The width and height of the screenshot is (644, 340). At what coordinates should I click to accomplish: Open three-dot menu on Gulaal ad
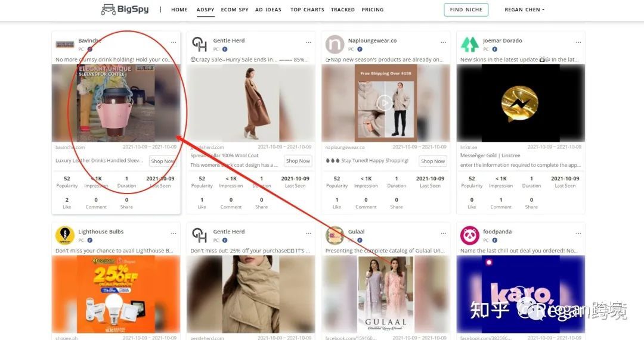click(444, 233)
